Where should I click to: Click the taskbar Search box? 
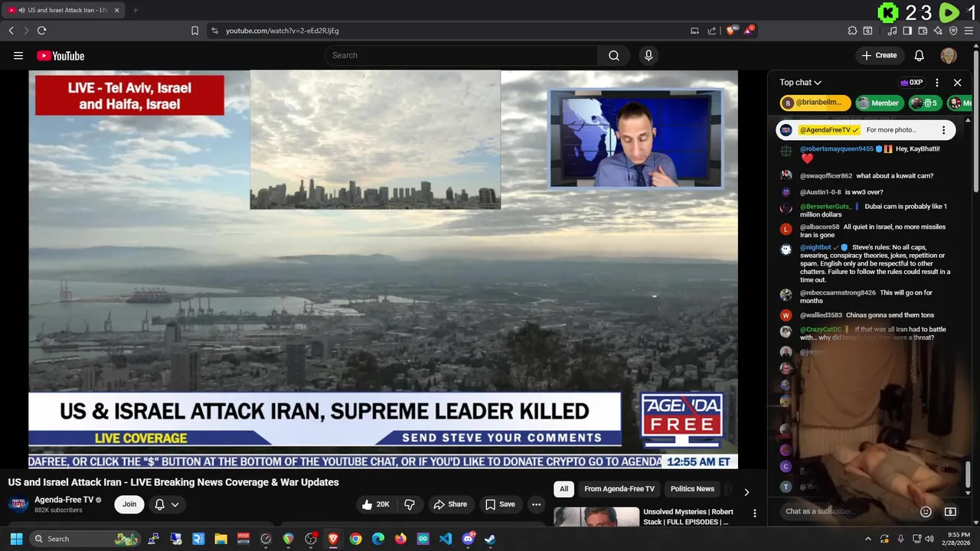tap(86, 539)
